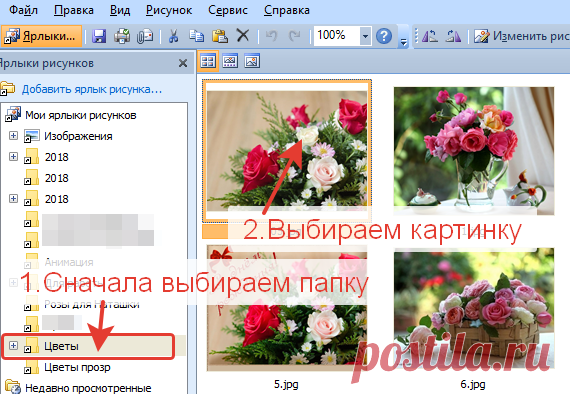Viewport: 570px width, 394px height.
Task: Click the Cut scissors icon
Action: pyautogui.click(x=173, y=36)
